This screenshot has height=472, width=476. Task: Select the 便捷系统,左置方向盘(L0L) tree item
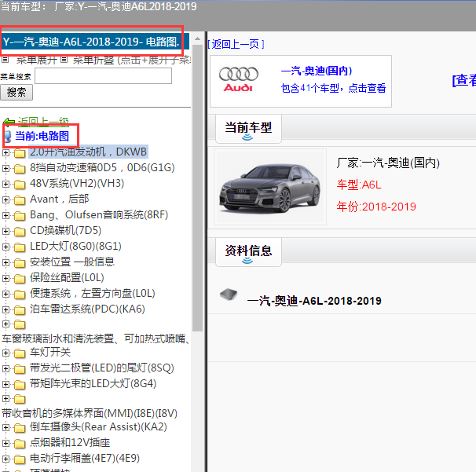[92, 294]
